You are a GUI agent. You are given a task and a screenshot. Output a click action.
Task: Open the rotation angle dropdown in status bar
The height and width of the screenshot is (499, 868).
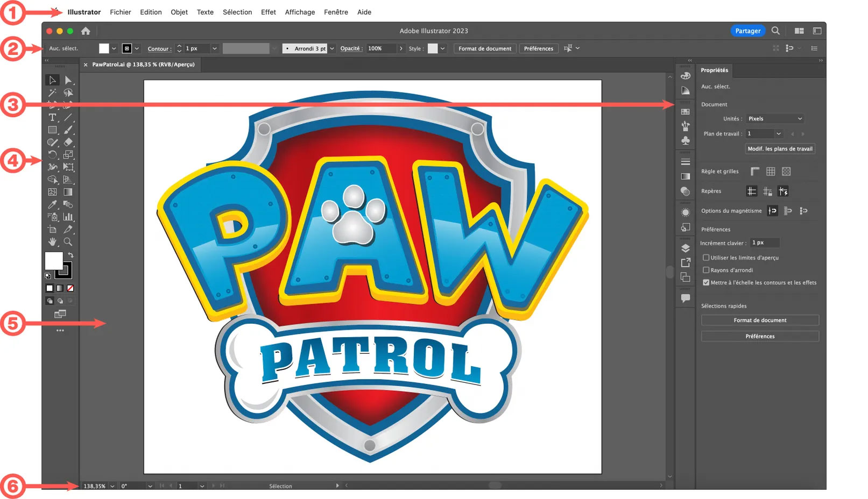pyautogui.click(x=150, y=486)
